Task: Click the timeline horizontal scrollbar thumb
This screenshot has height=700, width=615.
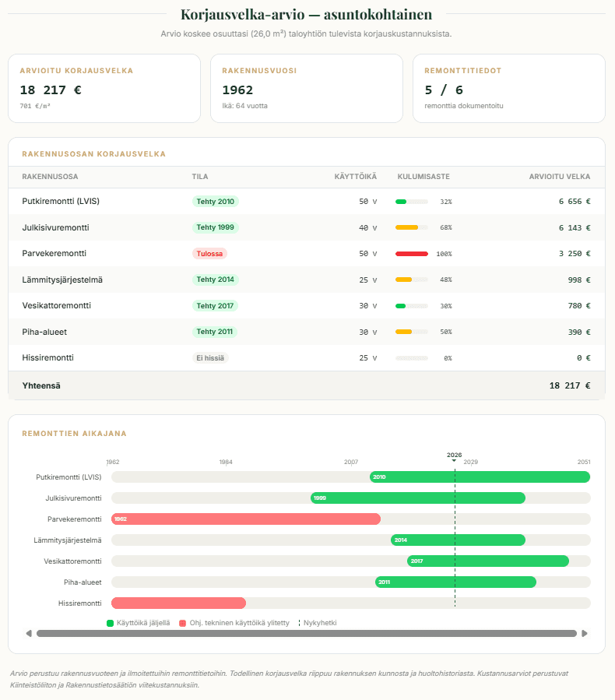Action: 307,633
